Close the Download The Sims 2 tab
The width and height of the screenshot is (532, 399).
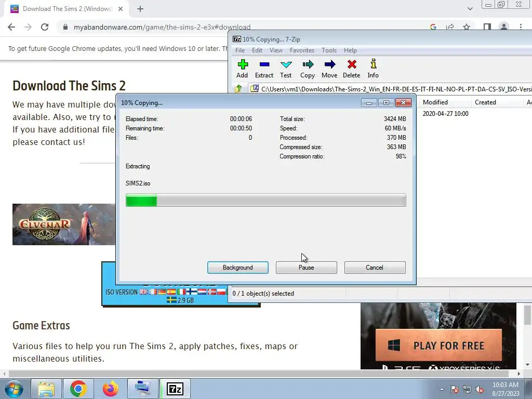pyautogui.click(x=121, y=9)
